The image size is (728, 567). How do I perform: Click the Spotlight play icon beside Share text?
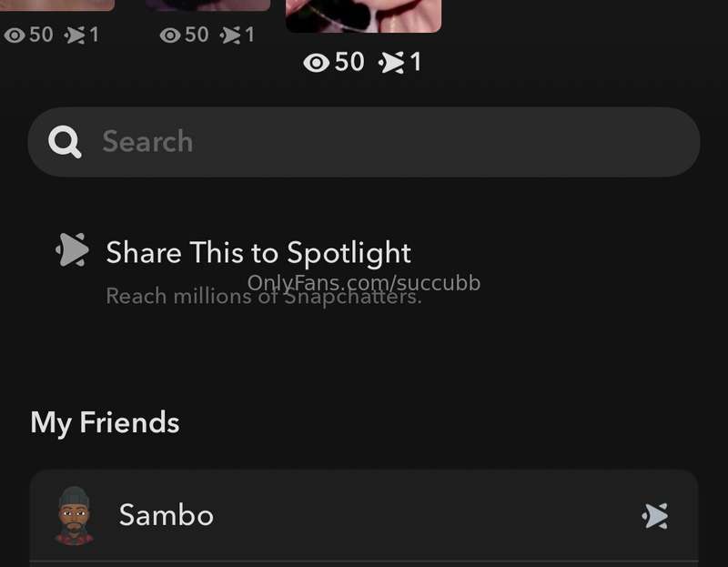pyautogui.click(x=72, y=250)
